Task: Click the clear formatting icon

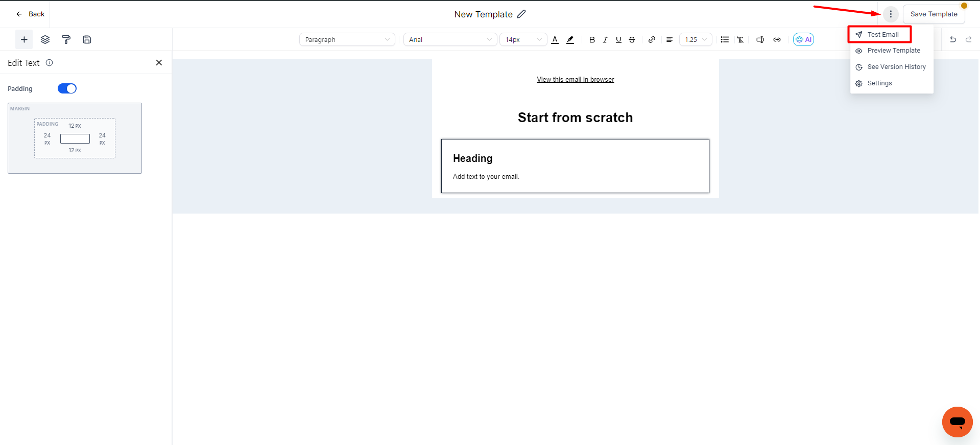Action: (x=740, y=39)
